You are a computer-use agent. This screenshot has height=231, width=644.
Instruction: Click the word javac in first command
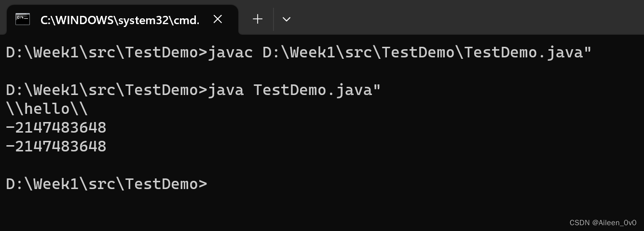(230, 53)
